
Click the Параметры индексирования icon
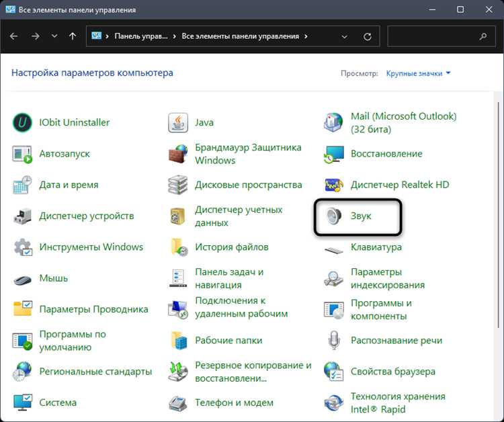(x=333, y=278)
